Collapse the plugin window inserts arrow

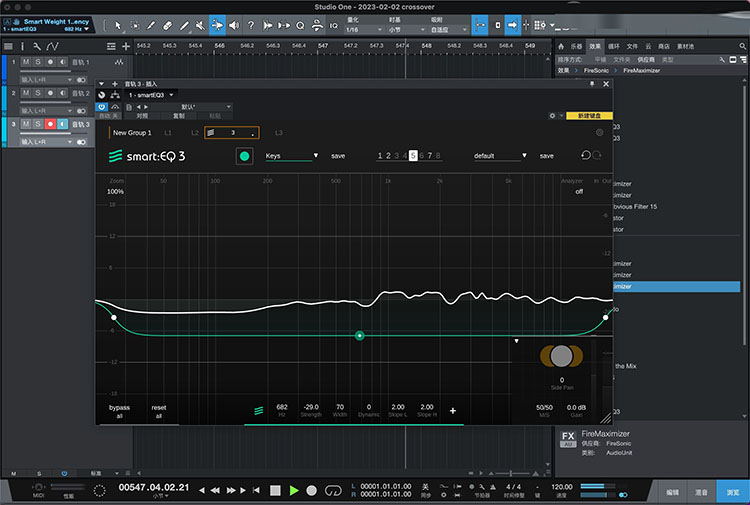click(x=101, y=84)
